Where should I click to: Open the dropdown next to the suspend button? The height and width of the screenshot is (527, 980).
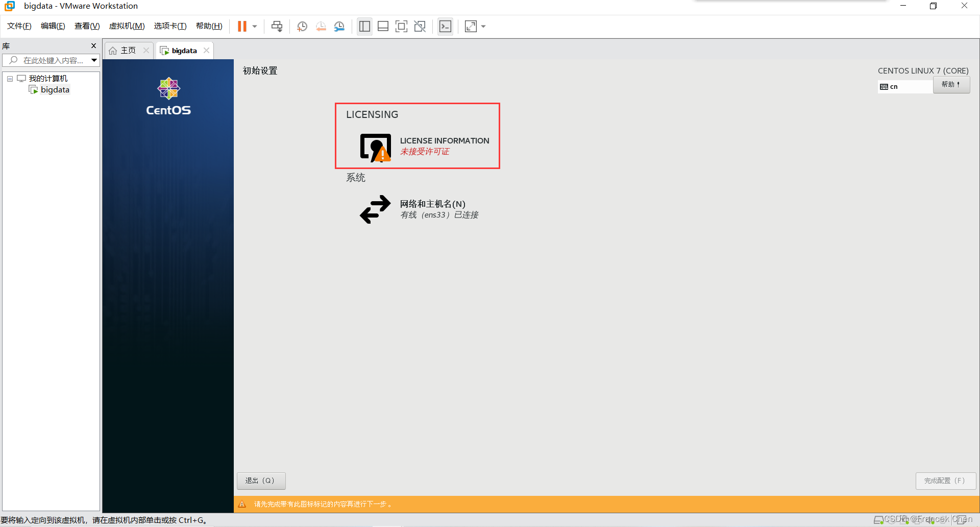254,26
